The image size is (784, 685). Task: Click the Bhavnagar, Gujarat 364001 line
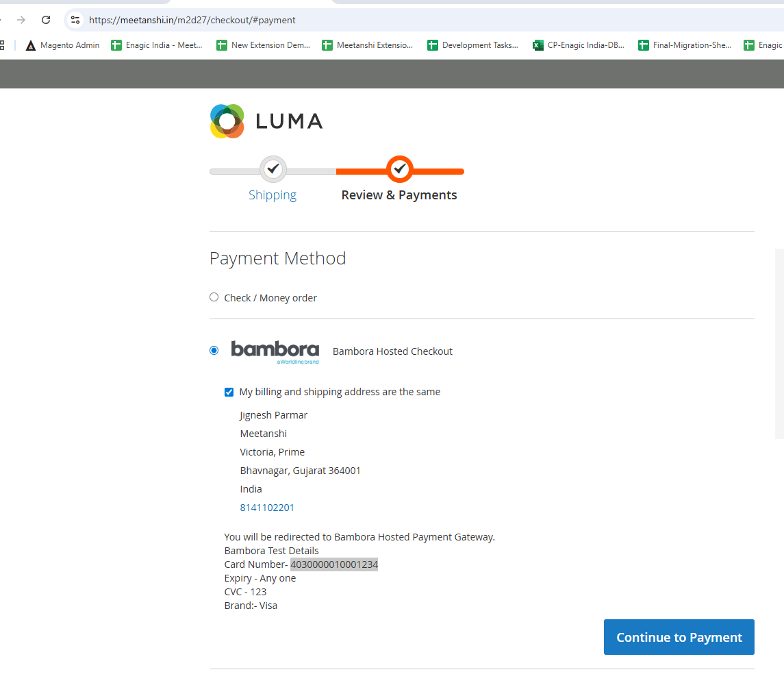(300, 471)
